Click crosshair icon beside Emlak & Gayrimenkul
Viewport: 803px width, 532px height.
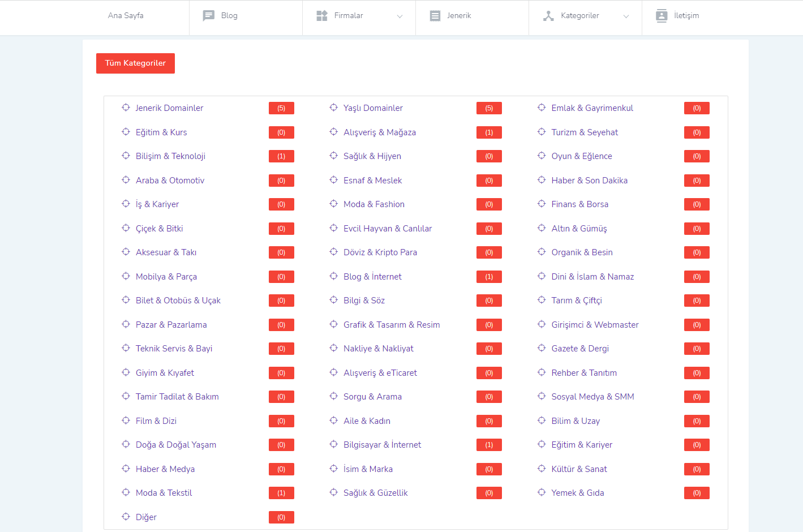542,108
